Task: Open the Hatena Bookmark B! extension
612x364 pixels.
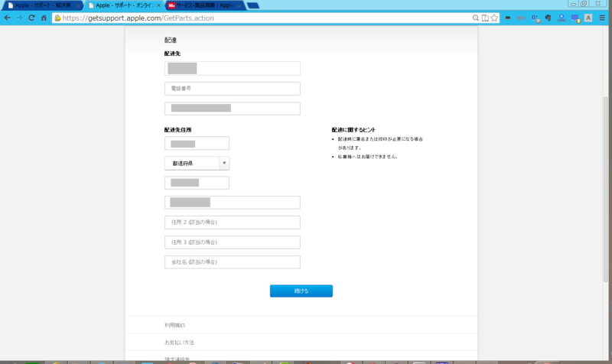Action: click(x=535, y=18)
